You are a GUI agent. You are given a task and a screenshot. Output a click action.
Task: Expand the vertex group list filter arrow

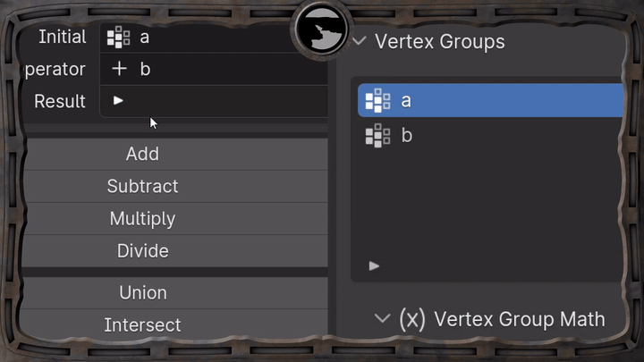pos(374,265)
